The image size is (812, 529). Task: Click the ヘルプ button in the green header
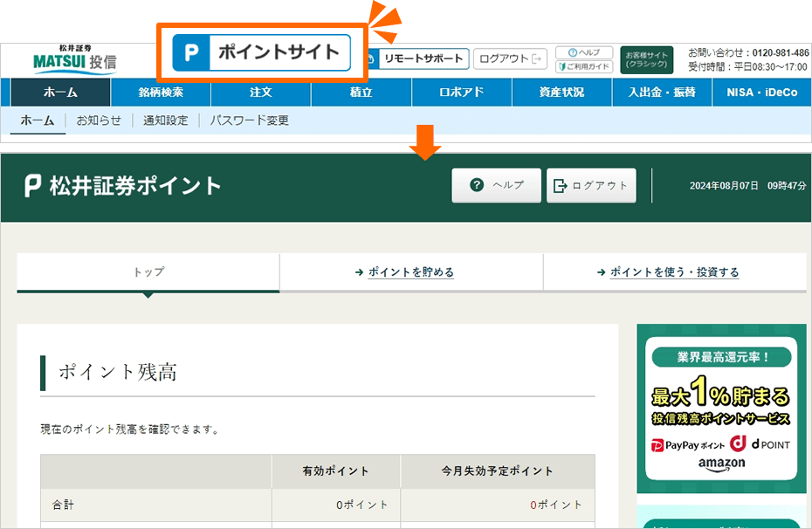click(496, 185)
